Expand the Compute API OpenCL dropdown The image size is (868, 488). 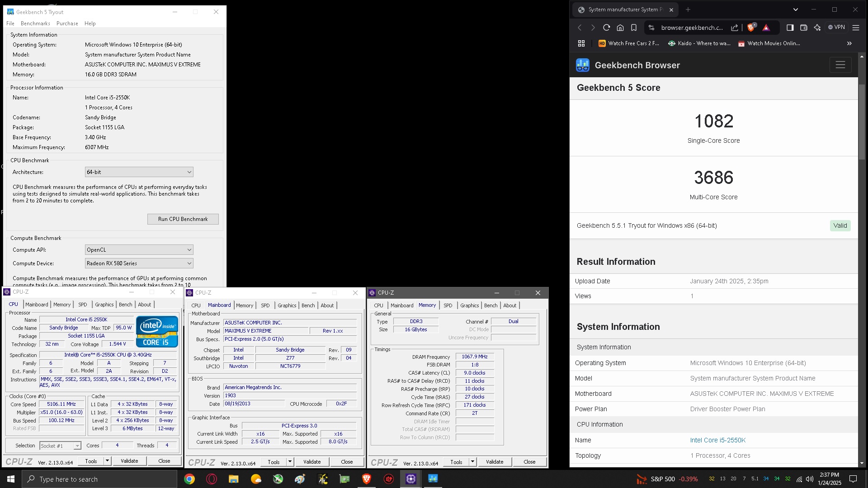pos(139,250)
